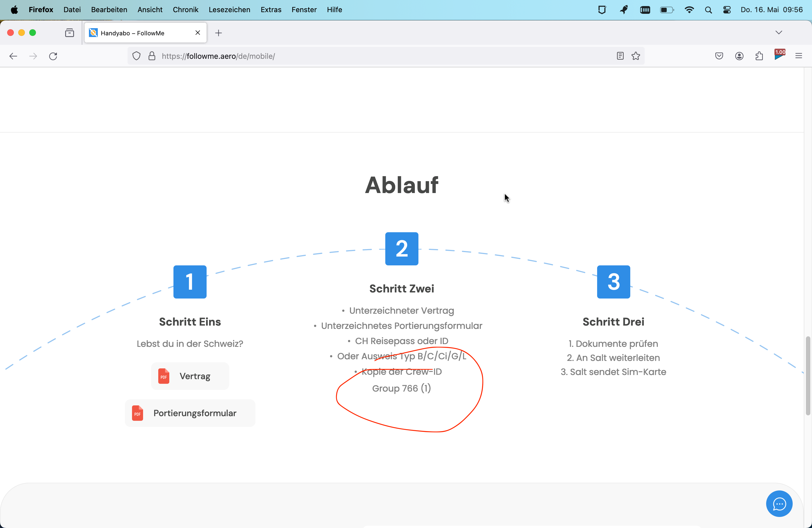Click 'CH Reisepass oder ID' bullet

tap(402, 341)
